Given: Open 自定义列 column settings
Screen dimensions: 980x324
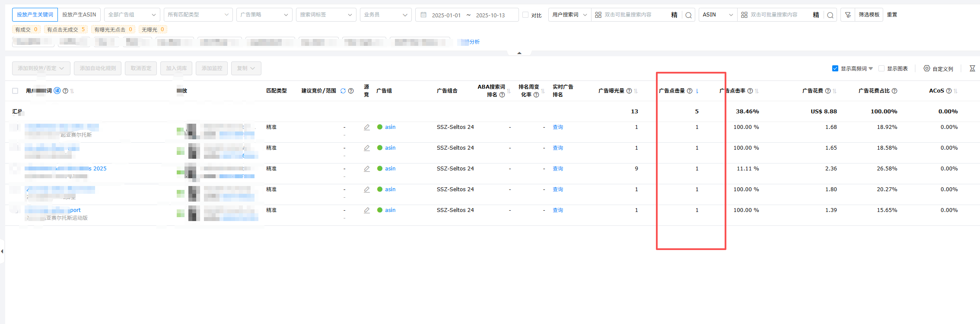Looking at the screenshot, I should click(938, 69).
